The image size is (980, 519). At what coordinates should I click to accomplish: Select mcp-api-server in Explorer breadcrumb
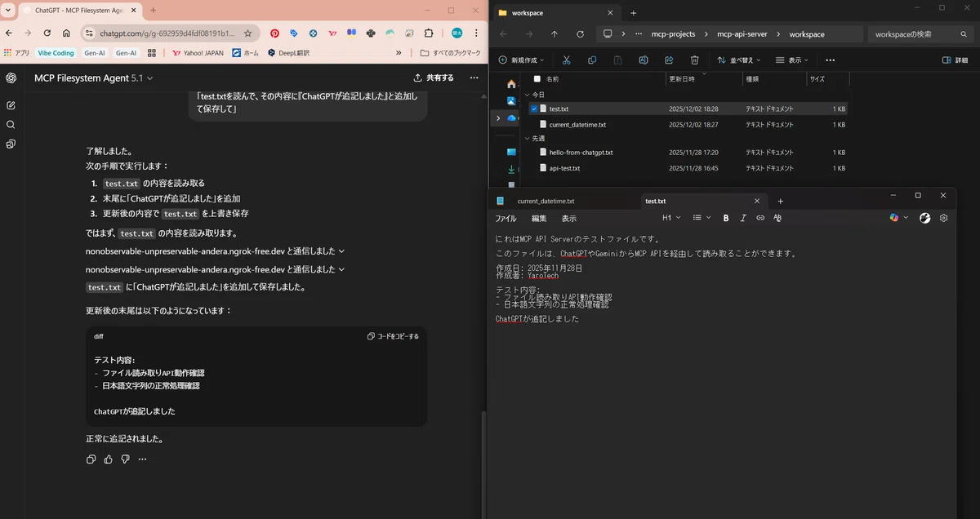point(742,34)
